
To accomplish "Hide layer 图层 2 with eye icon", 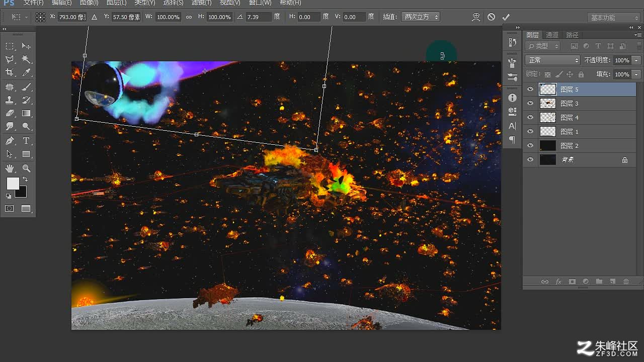I will pos(530,146).
